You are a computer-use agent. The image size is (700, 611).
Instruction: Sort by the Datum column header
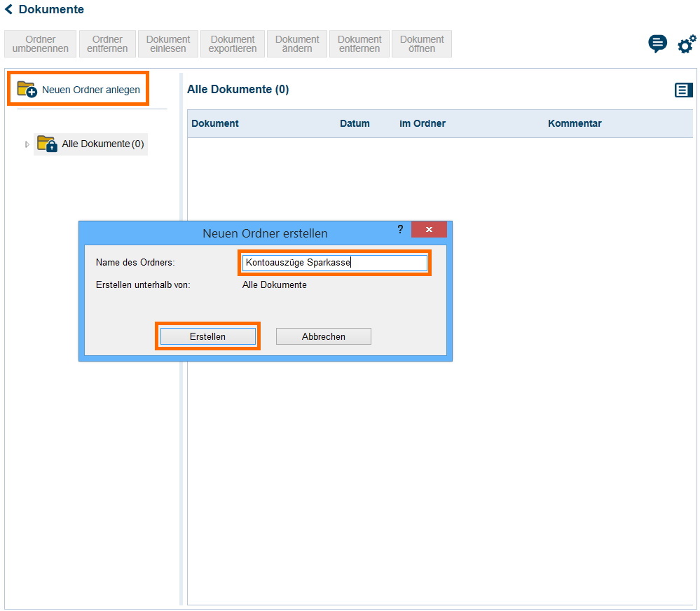[355, 123]
